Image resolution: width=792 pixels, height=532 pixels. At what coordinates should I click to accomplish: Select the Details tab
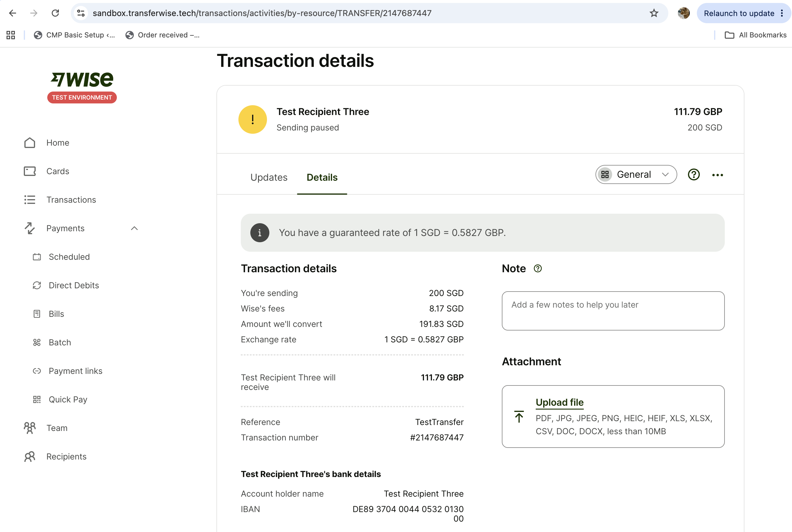[322, 177]
